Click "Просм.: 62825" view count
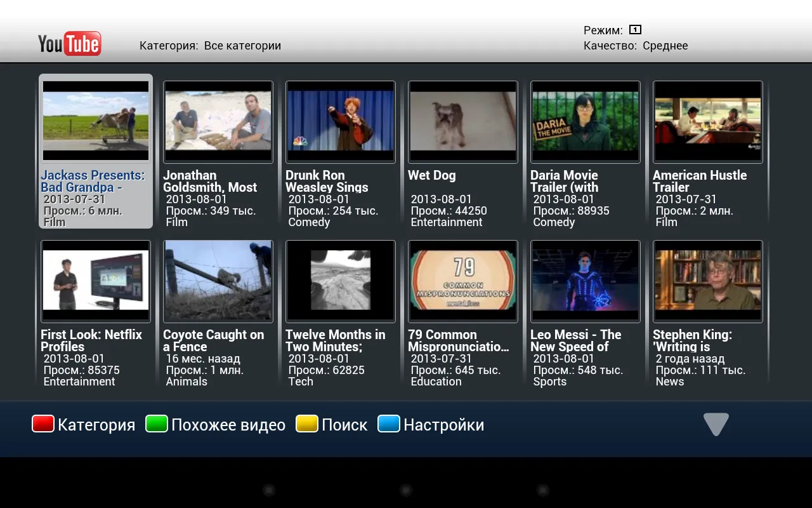The width and height of the screenshot is (812, 508). (x=327, y=370)
